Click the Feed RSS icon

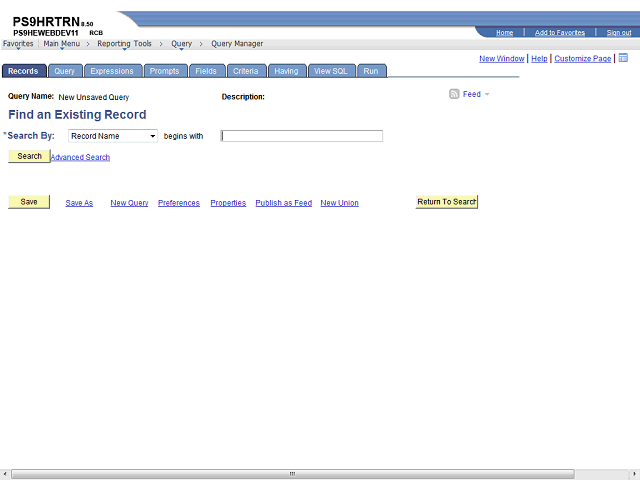click(454, 94)
